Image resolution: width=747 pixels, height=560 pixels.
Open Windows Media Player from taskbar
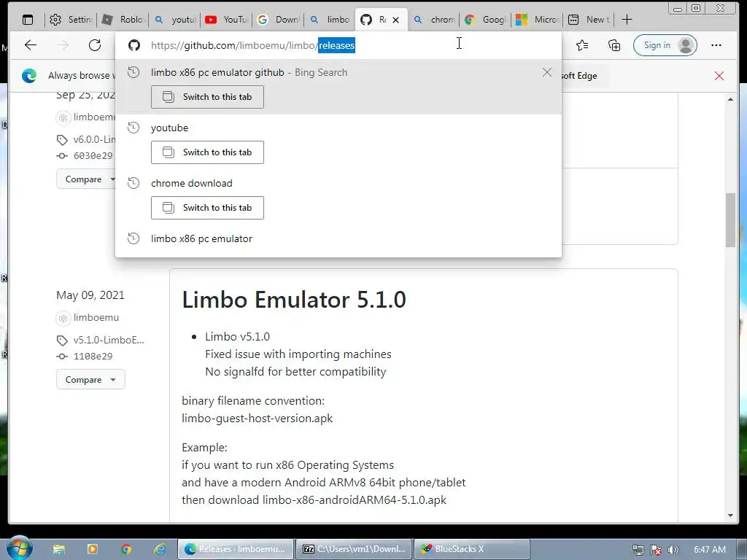click(93, 550)
